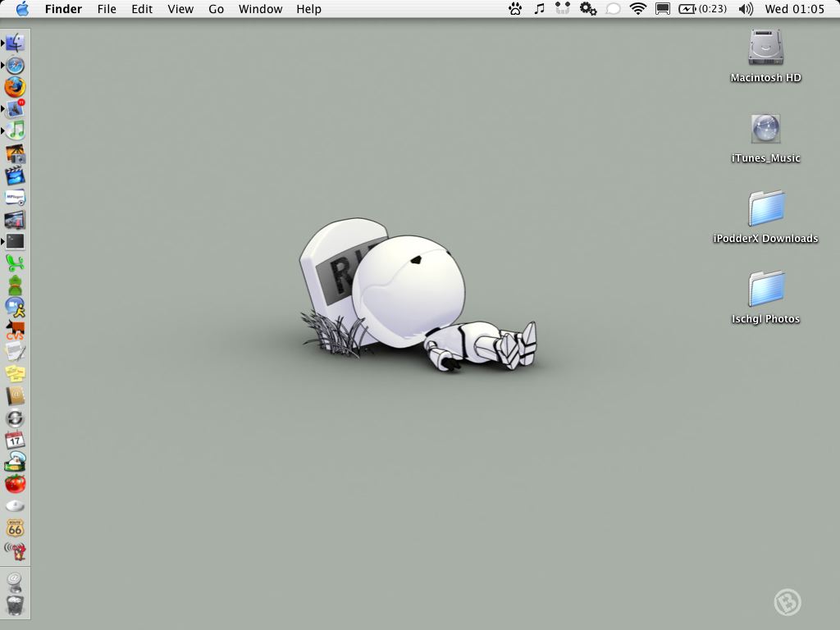This screenshot has height=630, width=840.
Task: Launch Firefox from the Dock
Action: tap(15, 87)
